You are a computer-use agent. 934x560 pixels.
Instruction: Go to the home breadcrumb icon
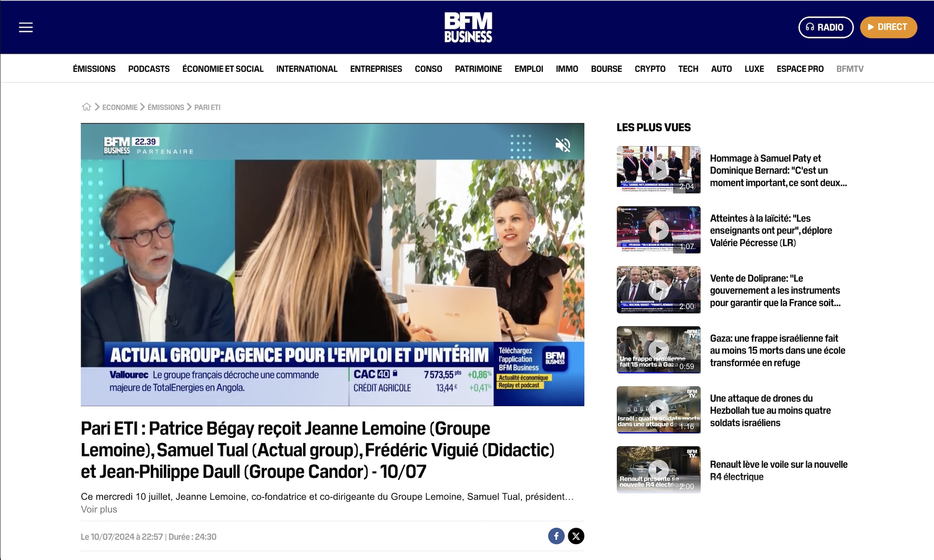(x=86, y=107)
